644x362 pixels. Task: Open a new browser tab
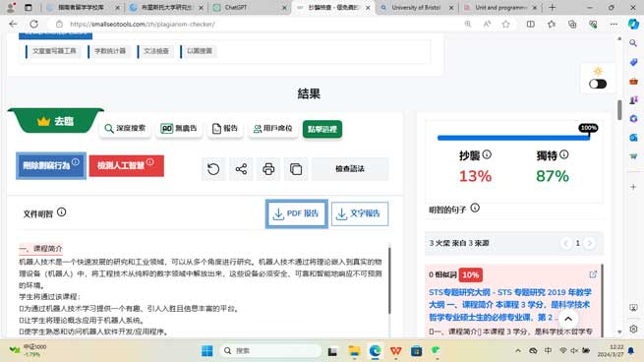(x=552, y=8)
